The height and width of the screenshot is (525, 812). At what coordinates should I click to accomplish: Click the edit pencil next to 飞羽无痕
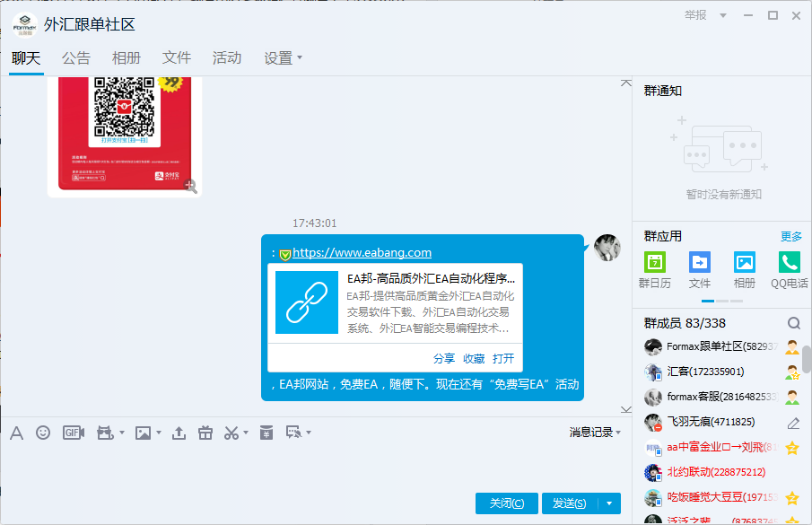pyautogui.click(x=793, y=424)
